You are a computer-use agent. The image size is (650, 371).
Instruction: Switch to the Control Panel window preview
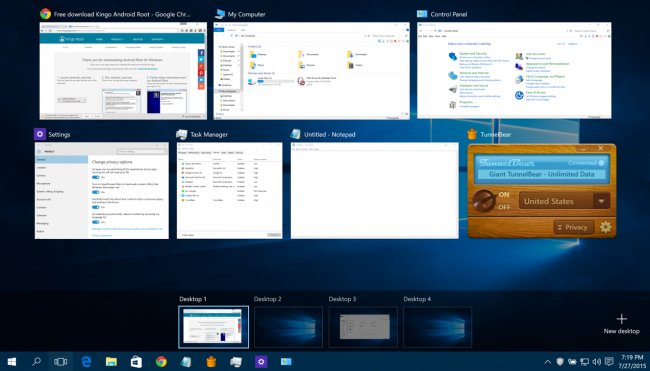pyautogui.click(x=514, y=70)
